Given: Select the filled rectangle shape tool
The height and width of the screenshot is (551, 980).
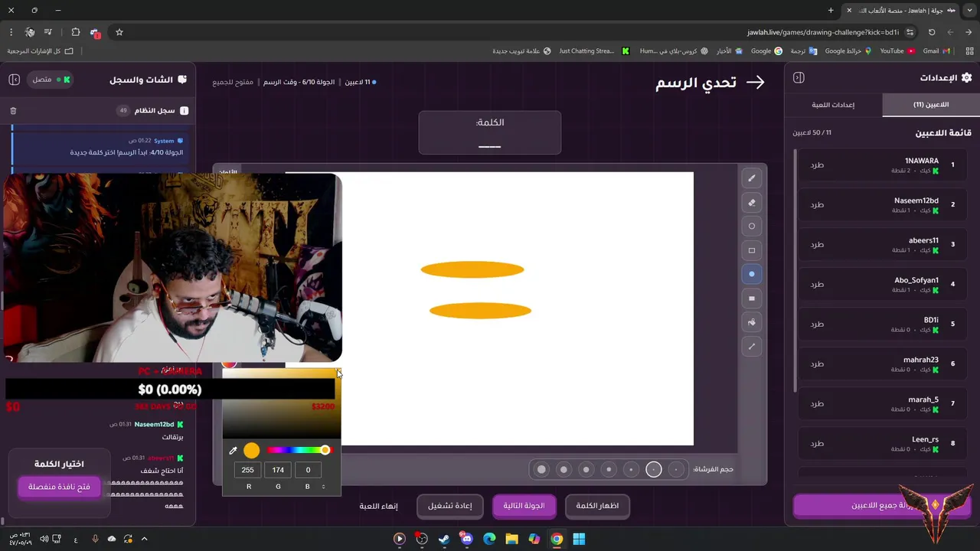Looking at the screenshot, I should point(751,298).
